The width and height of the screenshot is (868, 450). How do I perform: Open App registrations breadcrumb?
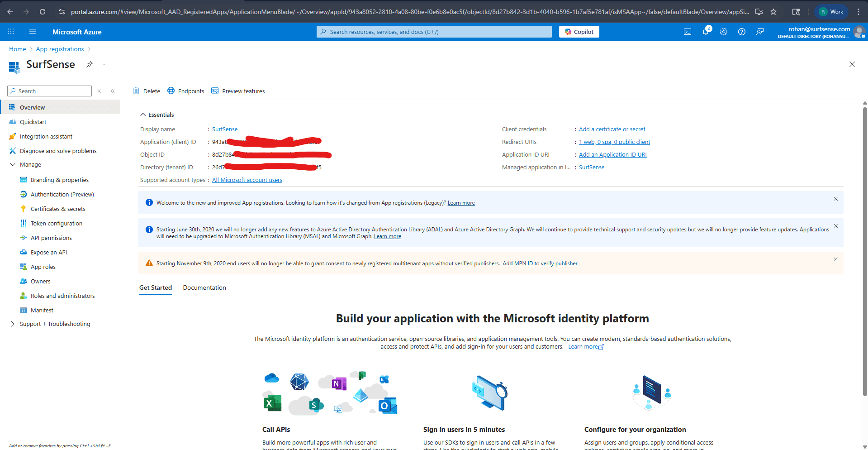pyautogui.click(x=59, y=49)
